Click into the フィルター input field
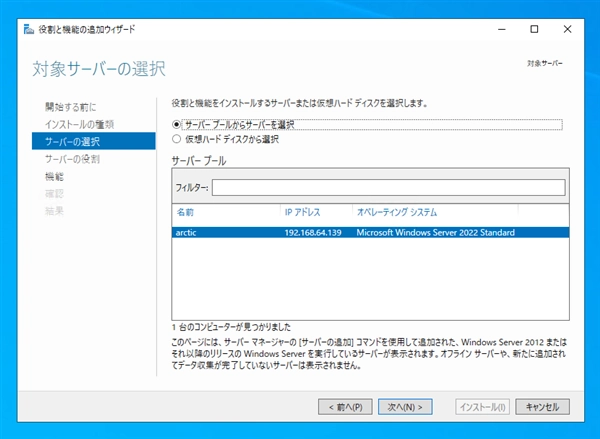 click(x=388, y=188)
